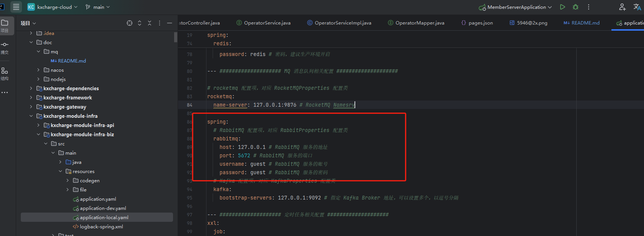
Task: Open the kxcharge-cloud project dropdown
Action: click(53, 7)
